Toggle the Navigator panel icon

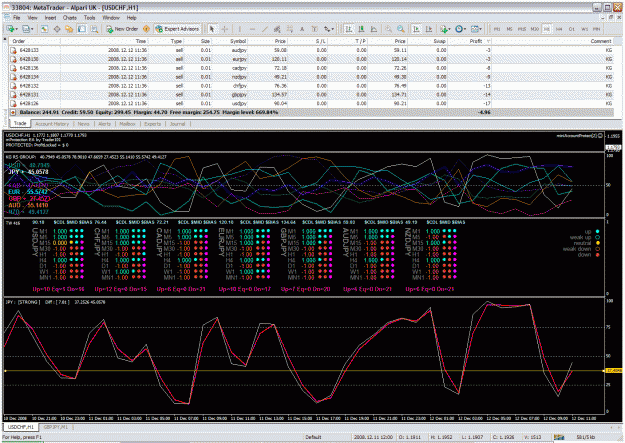point(69,29)
